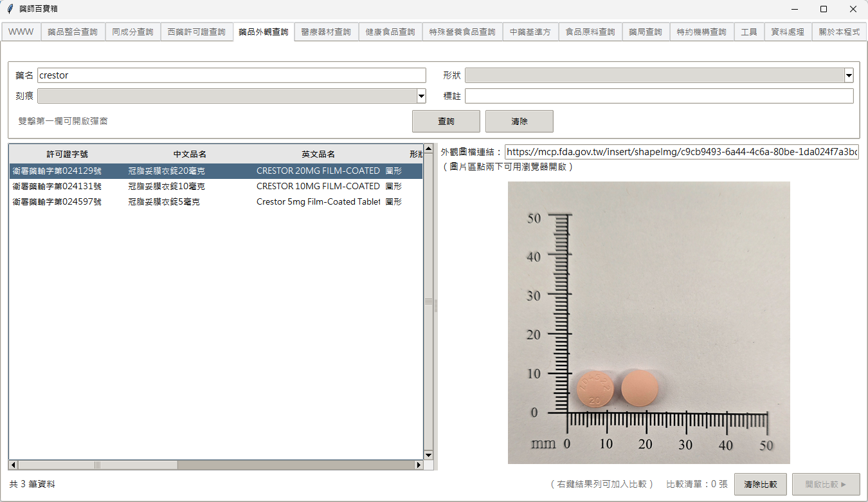Click the cell 冠脂妥膜衣錠10毫克
Viewport: 868px width, 502px height.
[167, 187]
